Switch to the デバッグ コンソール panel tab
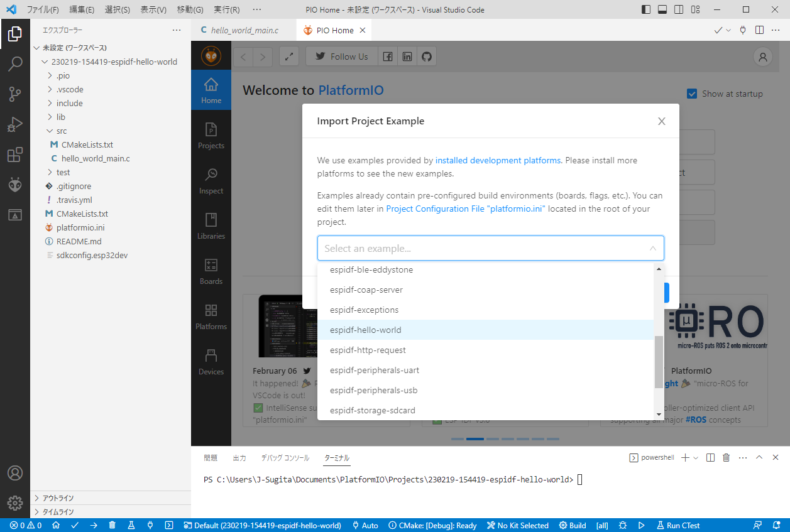 [x=285, y=458]
